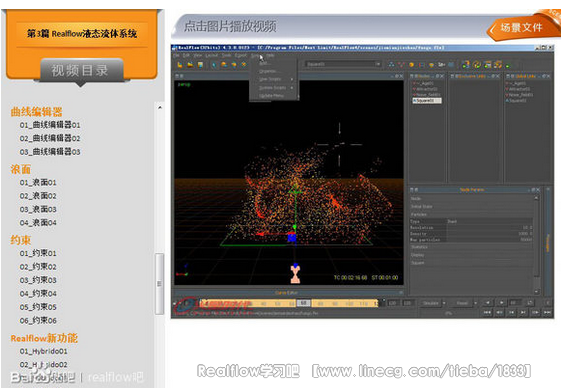Click the new project icon in RealFlow toolbar
569x388 pixels.
click(180, 65)
